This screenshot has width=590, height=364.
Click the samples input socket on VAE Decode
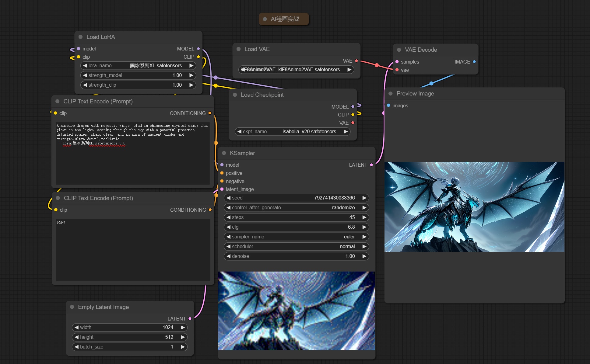[x=397, y=62]
